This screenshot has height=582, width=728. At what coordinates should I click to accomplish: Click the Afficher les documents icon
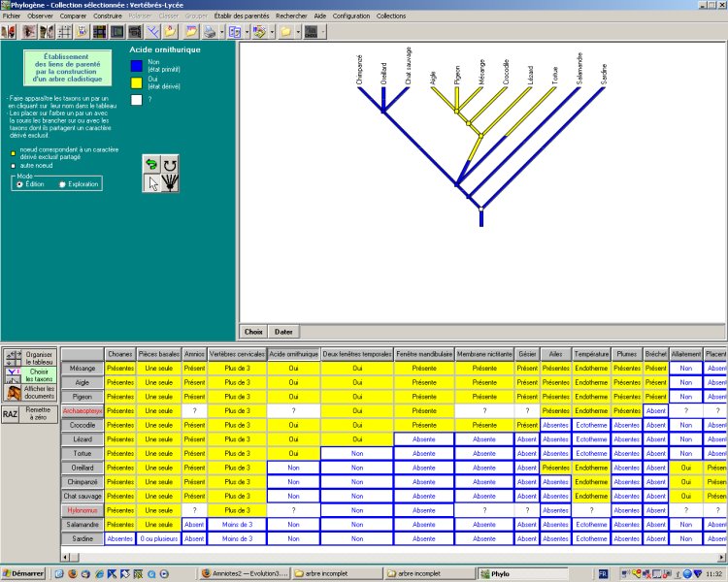14,393
